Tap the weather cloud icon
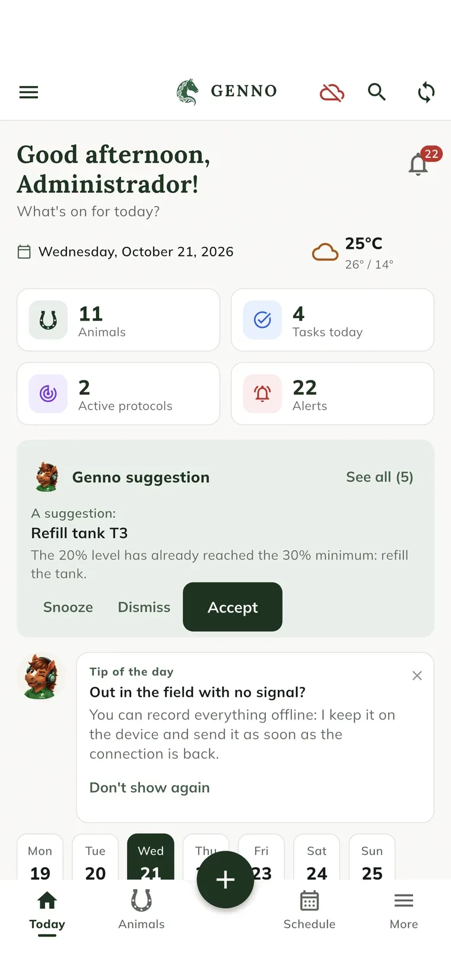 coord(325,252)
